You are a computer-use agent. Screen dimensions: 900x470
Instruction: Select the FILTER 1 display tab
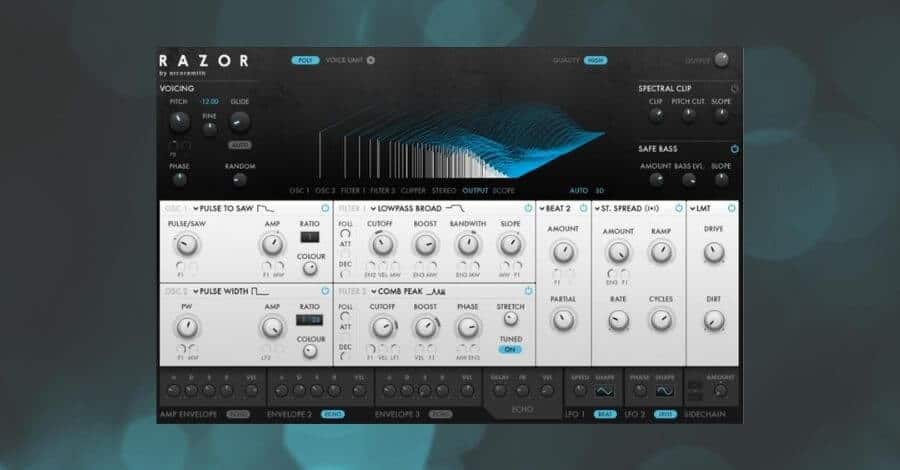click(x=353, y=191)
